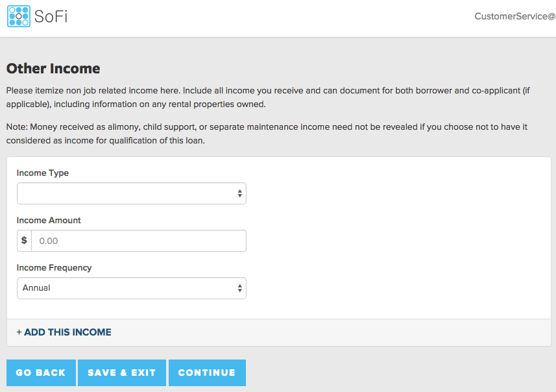Image resolution: width=556 pixels, height=392 pixels.
Task: Click the SoFi wordmark text
Action: pyautogui.click(x=51, y=16)
